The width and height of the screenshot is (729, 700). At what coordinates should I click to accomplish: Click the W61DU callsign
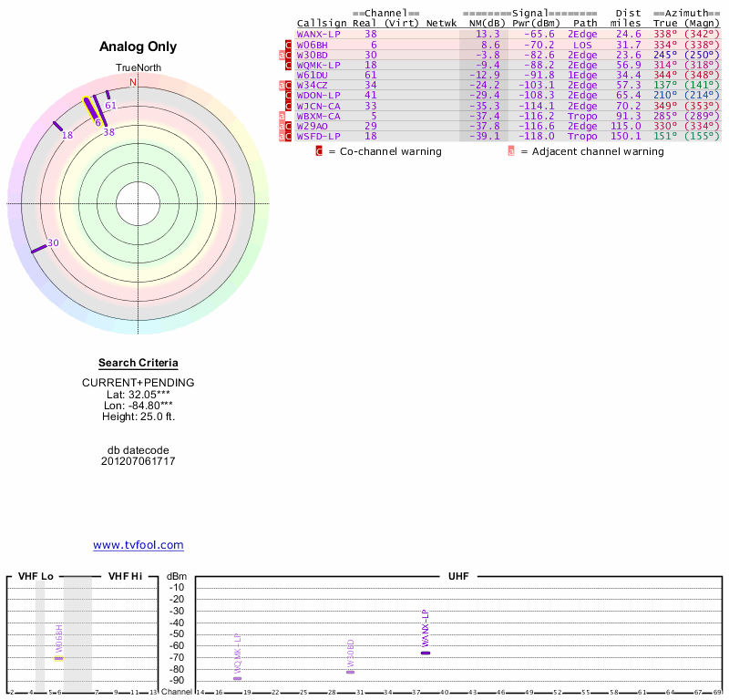(x=312, y=76)
